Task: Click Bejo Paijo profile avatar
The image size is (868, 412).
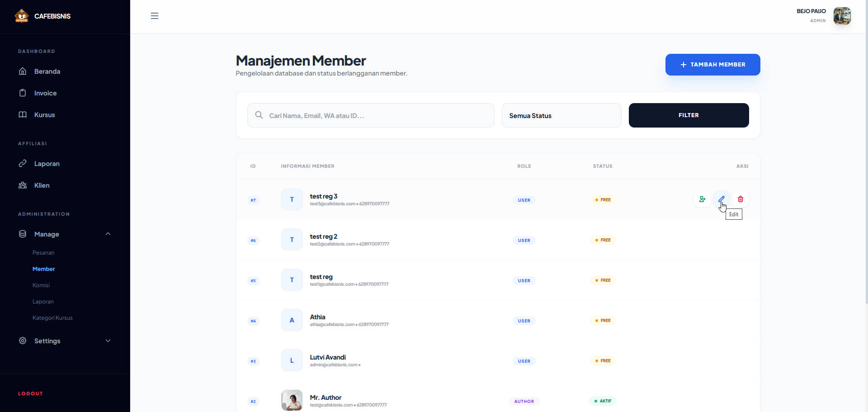Action: click(842, 16)
